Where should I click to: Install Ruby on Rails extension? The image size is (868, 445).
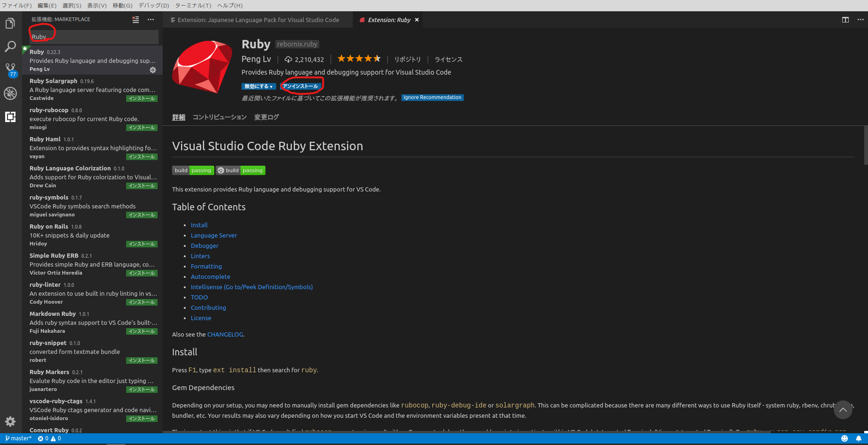click(x=142, y=244)
